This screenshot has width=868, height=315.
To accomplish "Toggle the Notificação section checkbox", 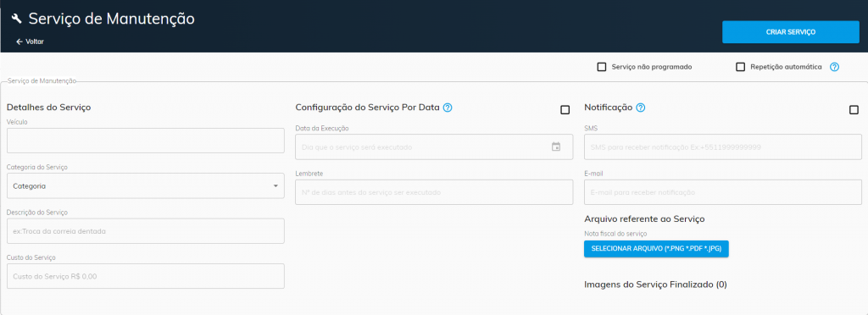I will tap(854, 110).
